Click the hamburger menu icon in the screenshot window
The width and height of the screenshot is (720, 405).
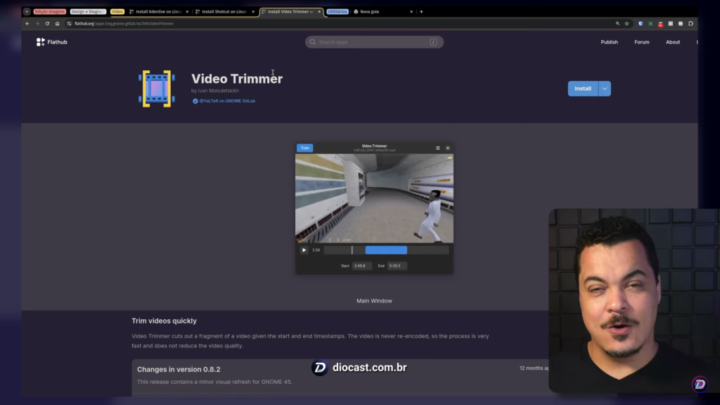click(437, 148)
